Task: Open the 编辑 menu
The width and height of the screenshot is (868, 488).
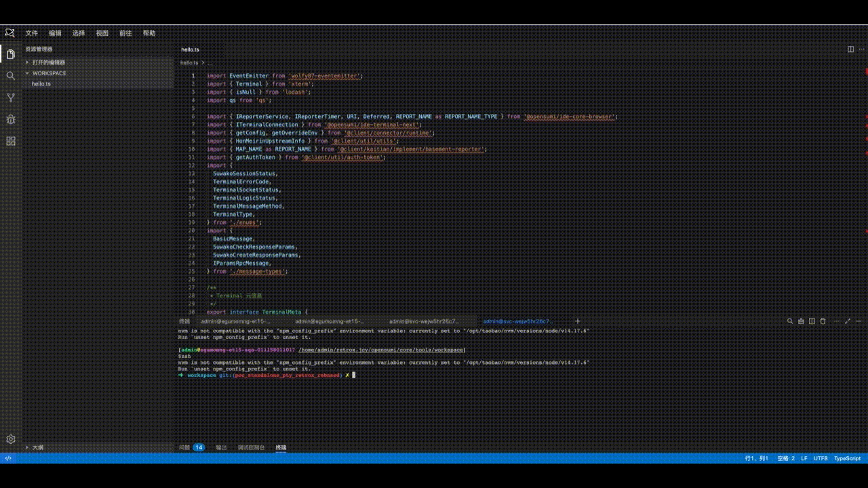Action: point(55,33)
